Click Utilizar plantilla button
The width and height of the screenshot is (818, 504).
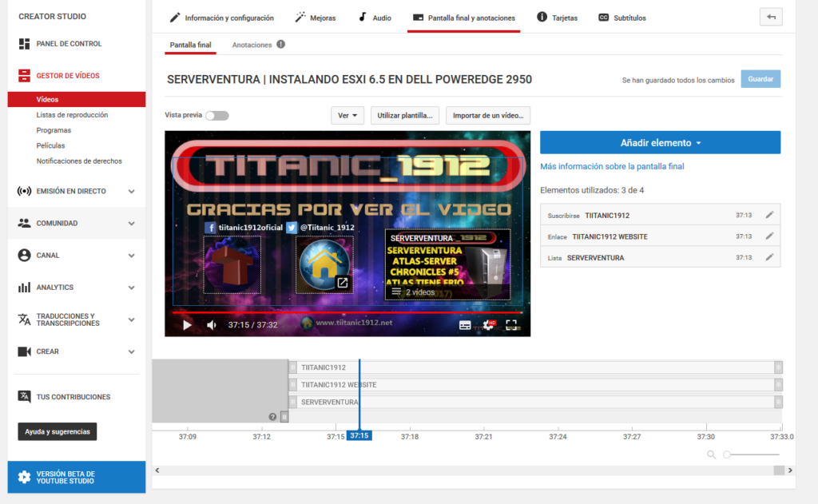coord(405,115)
